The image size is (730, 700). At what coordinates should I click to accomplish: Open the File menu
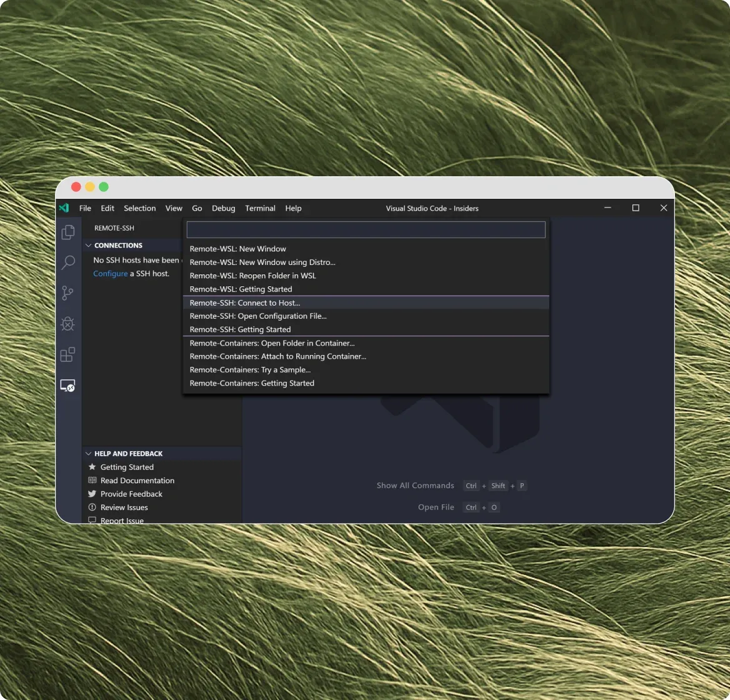pyautogui.click(x=85, y=208)
